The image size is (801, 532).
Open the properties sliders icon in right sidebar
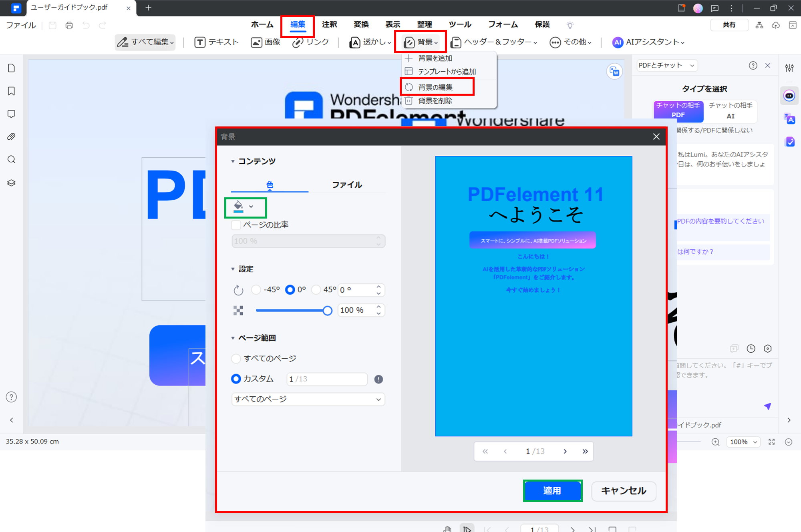pyautogui.click(x=789, y=68)
